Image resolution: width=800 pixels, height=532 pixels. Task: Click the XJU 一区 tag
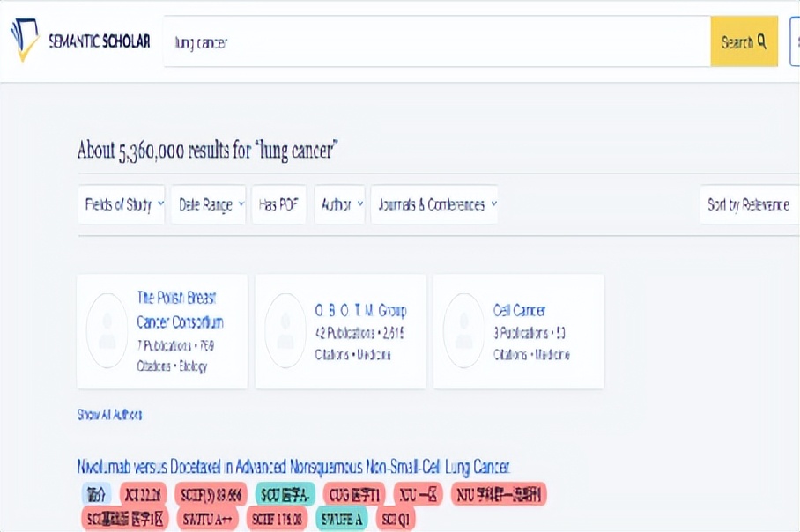[x=418, y=494]
